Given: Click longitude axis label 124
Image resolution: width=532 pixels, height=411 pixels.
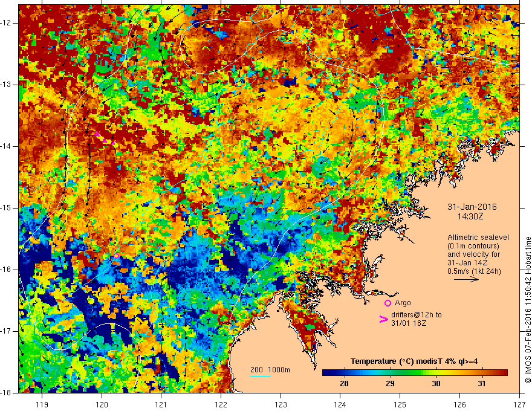Looking at the screenshot, I should 340,404.
